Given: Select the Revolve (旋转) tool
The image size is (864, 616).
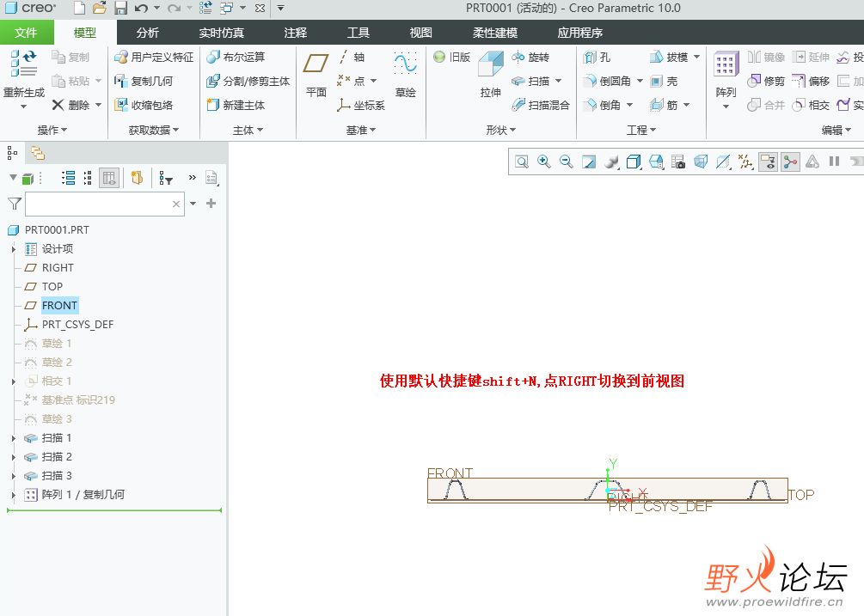Looking at the screenshot, I should (x=530, y=58).
